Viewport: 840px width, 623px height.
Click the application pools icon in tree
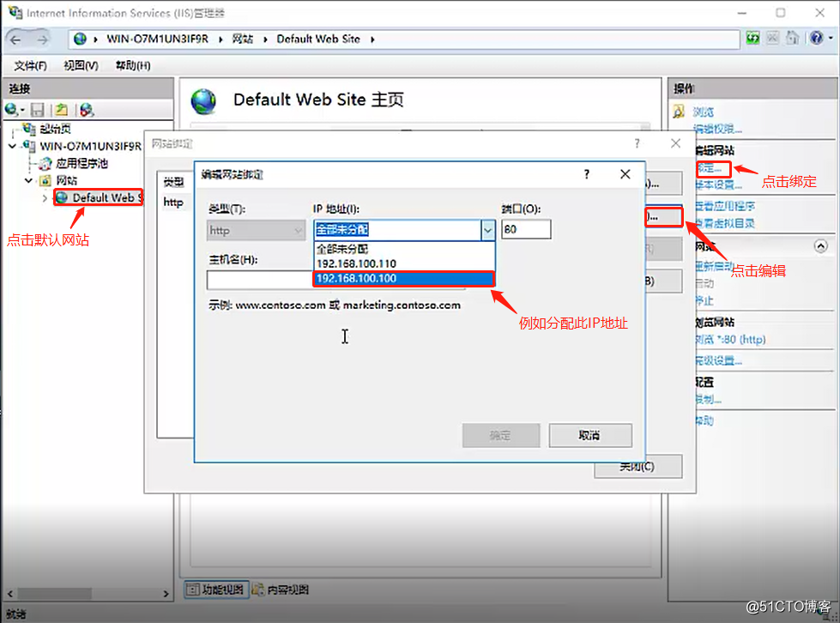pyautogui.click(x=46, y=163)
